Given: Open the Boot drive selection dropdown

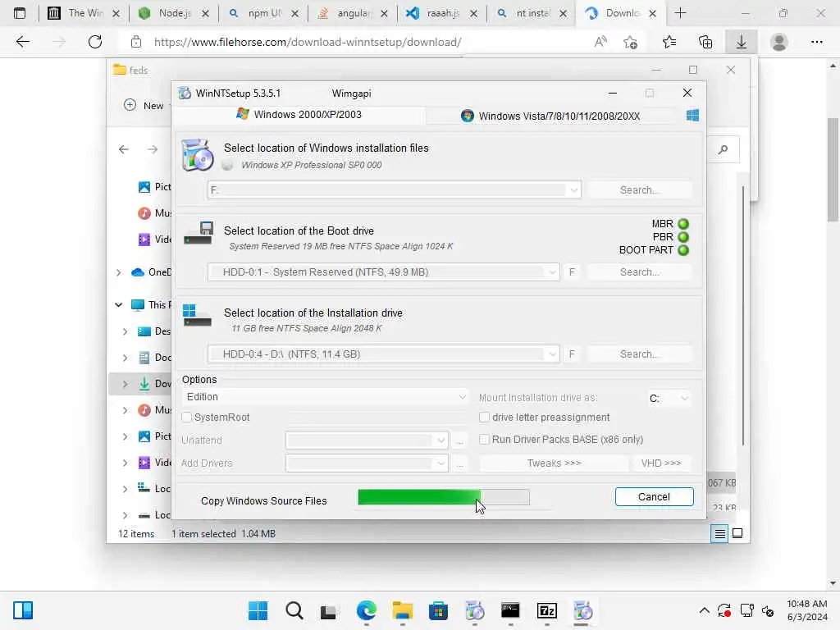Looking at the screenshot, I should click(552, 272).
